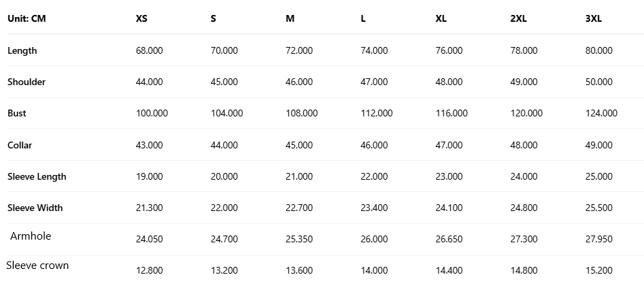Click Shoulder value 45.000 for S
644x290 pixels.
pyautogui.click(x=224, y=82)
